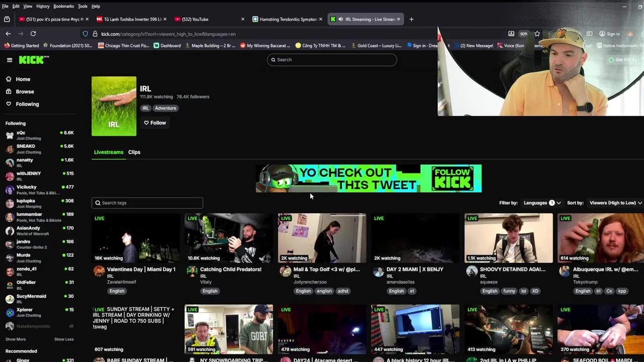Open Catching Child Predators stream thumbnail
644x362 pixels.
(228, 238)
